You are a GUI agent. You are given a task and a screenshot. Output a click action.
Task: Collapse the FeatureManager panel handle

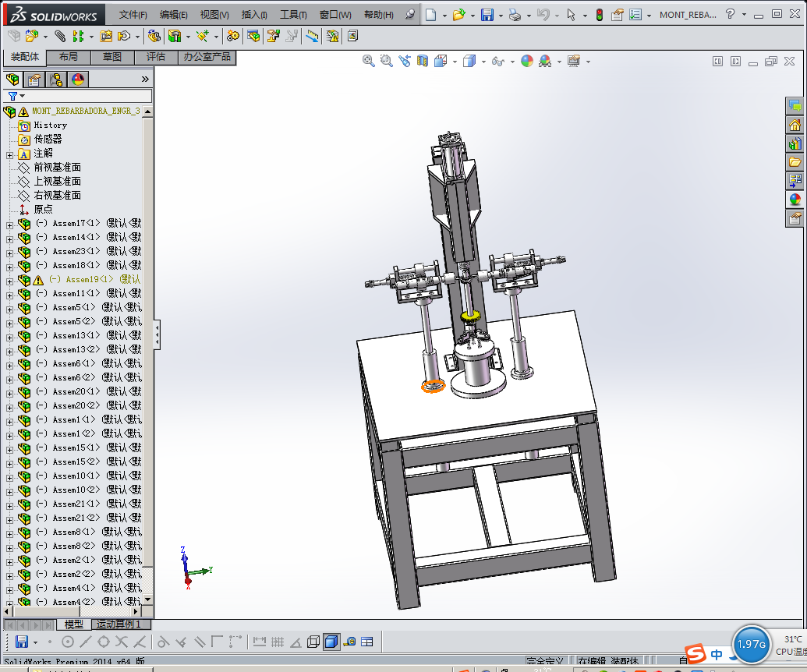(157, 335)
